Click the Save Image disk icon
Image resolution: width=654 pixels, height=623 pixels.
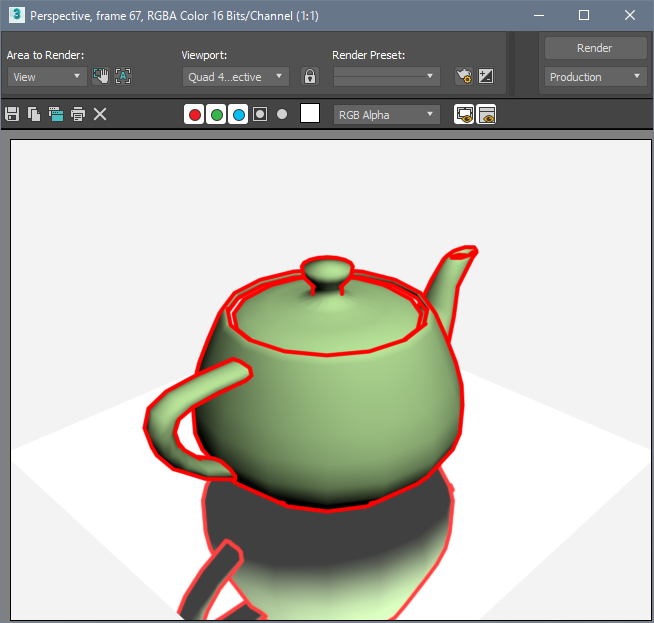(13, 115)
